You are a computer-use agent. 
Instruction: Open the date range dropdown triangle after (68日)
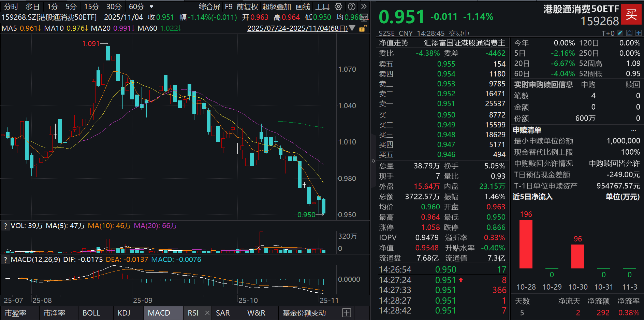click(x=352, y=28)
